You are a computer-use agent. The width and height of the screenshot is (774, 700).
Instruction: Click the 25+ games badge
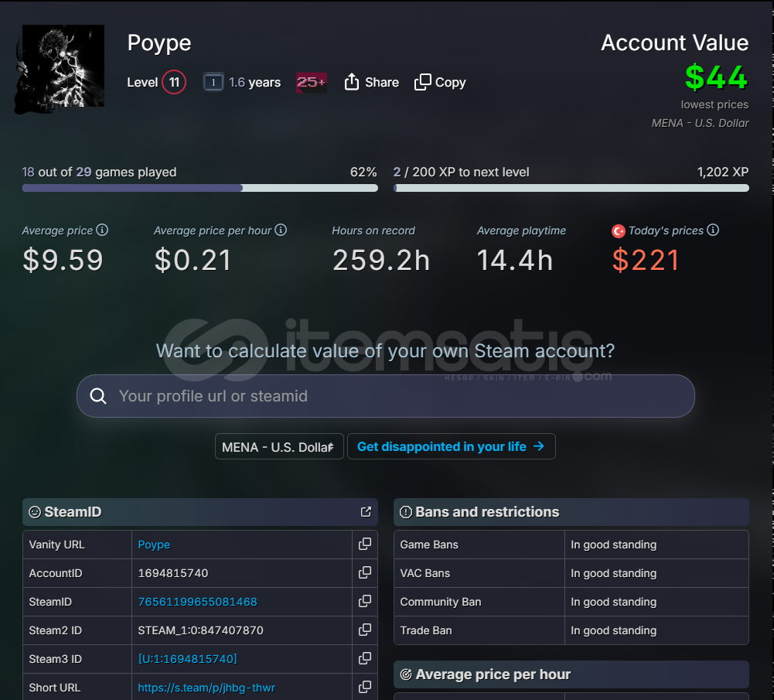311,82
